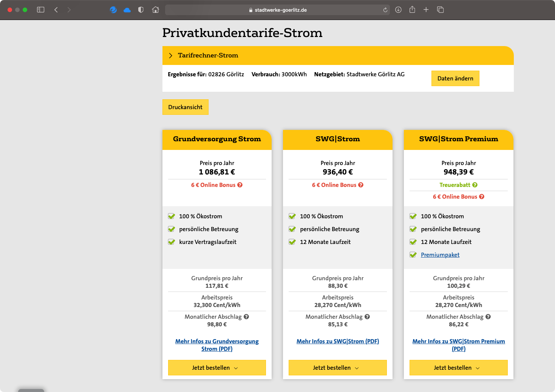Click the Daten ändern button

pos(455,79)
